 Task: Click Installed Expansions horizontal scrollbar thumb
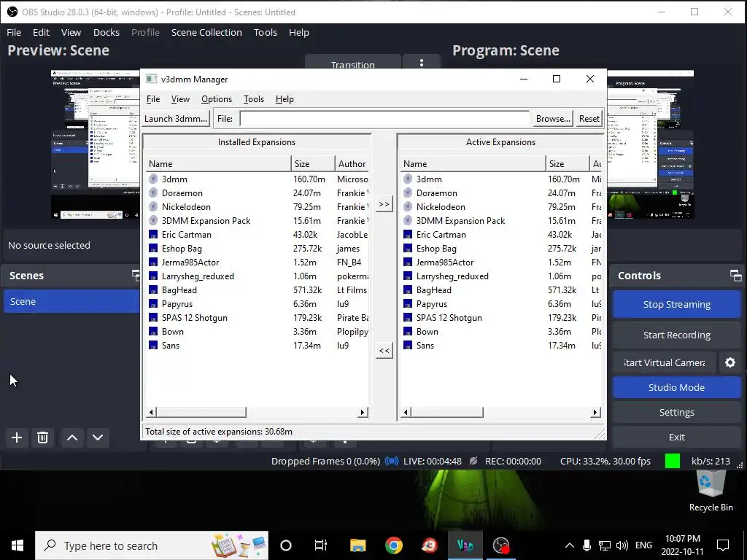tap(201, 413)
